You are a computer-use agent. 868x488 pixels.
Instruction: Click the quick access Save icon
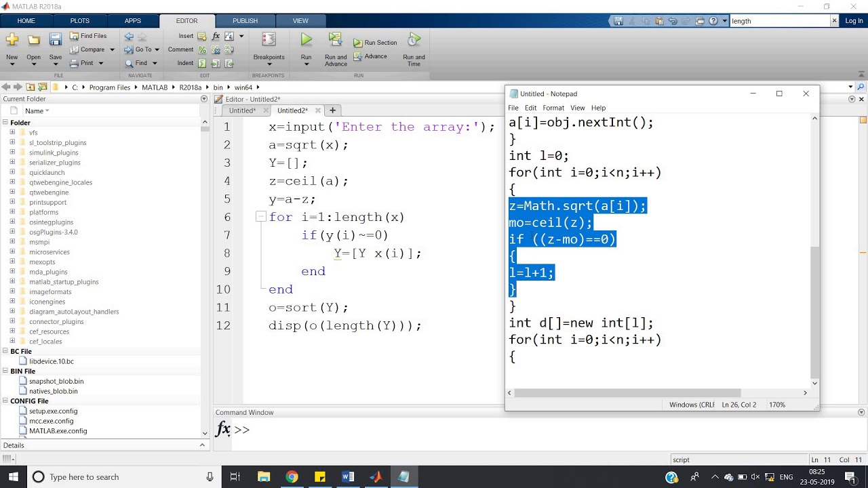coord(618,21)
